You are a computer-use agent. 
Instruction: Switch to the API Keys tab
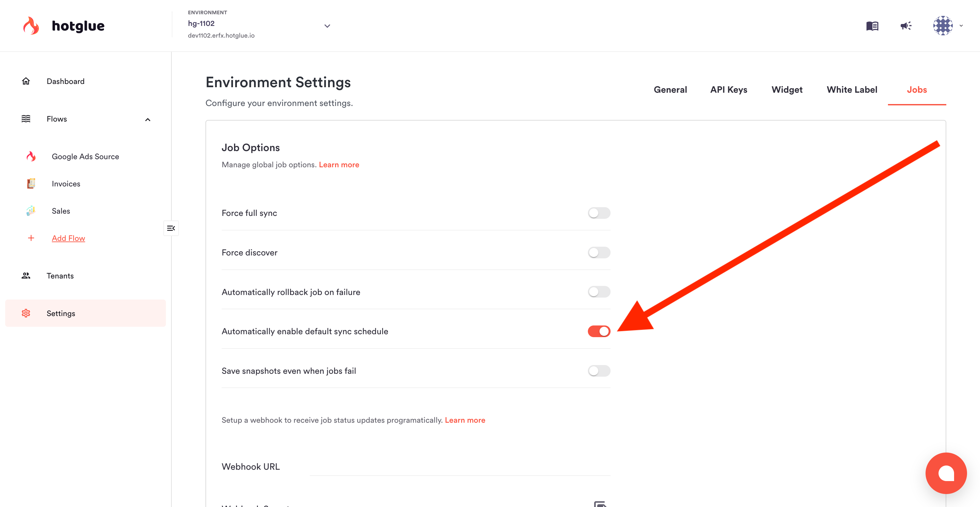(729, 90)
